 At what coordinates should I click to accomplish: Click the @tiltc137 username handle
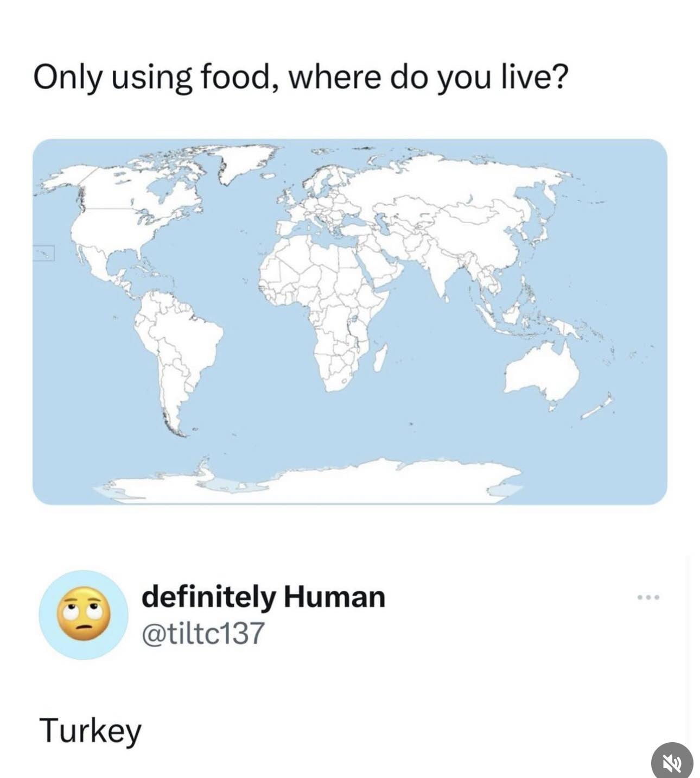[x=203, y=632]
